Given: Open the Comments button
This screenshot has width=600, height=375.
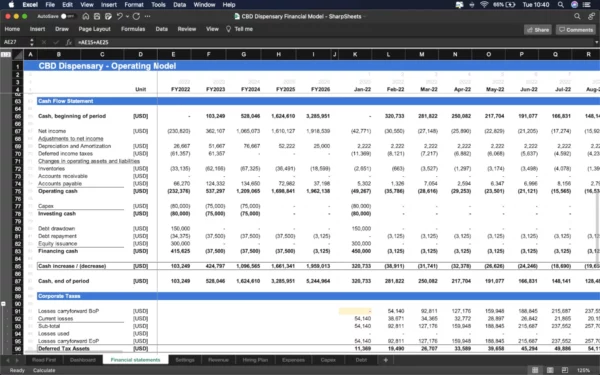Looking at the screenshot, I should coord(576,30).
